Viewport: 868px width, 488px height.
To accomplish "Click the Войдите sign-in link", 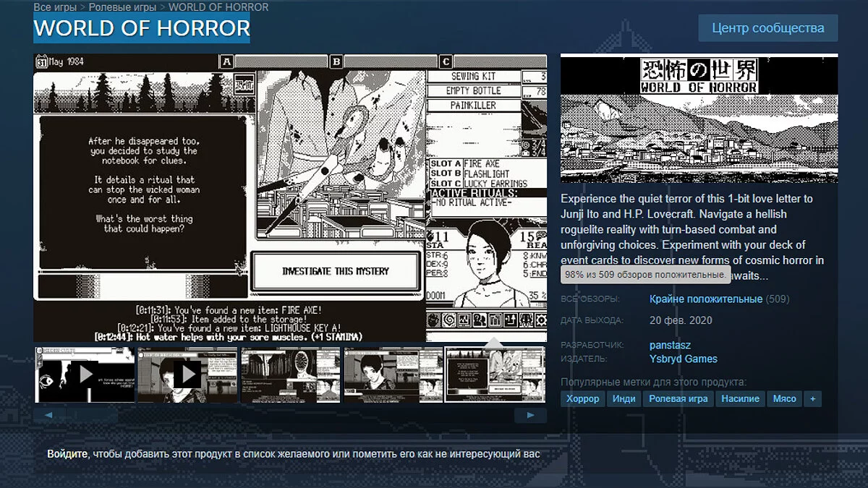I will [x=67, y=454].
